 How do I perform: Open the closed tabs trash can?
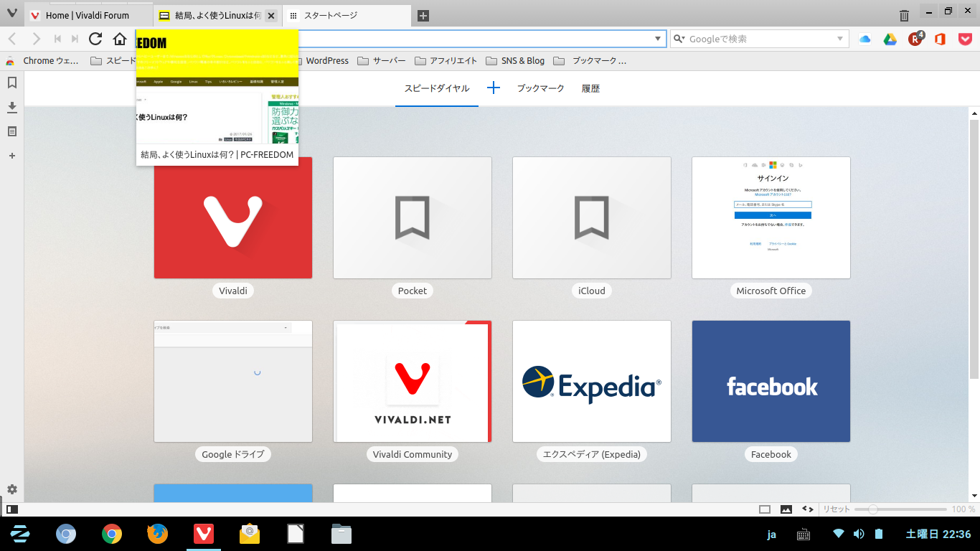point(904,15)
